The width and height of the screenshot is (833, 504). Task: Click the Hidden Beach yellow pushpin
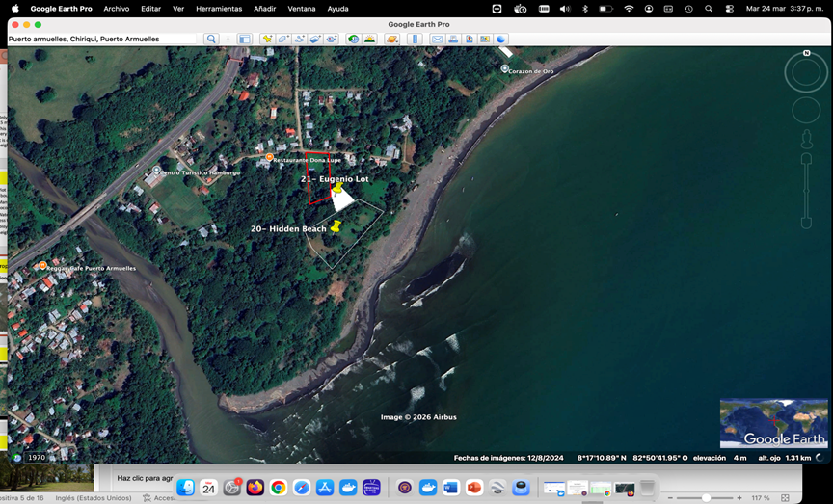point(336,226)
